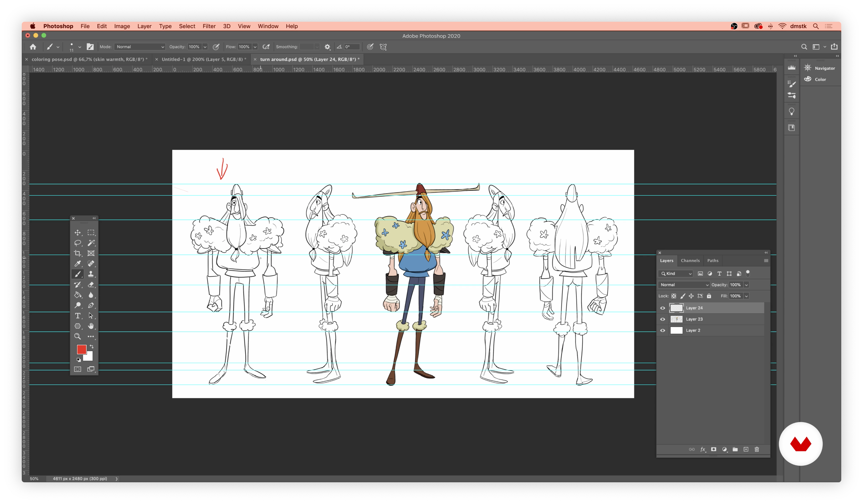Select the Zoom tool
The width and height of the screenshot is (863, 504).
tap(78, 336)
